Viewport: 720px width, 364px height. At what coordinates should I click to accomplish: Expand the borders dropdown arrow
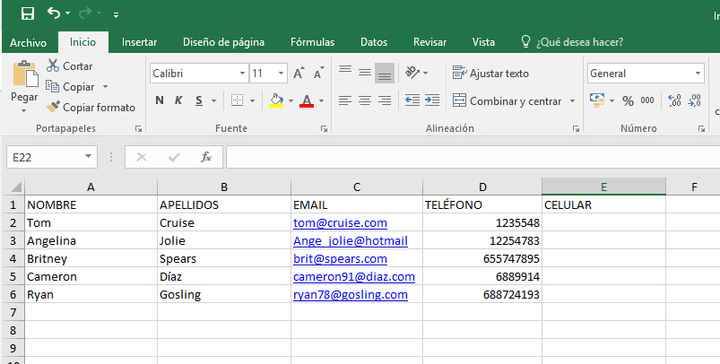coord(252,101)
